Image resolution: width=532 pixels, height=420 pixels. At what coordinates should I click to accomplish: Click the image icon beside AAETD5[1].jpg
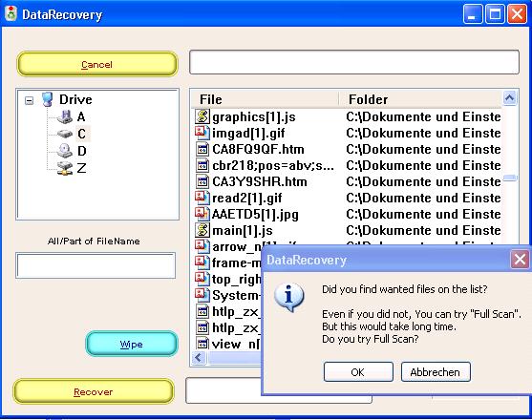(202, 214)
